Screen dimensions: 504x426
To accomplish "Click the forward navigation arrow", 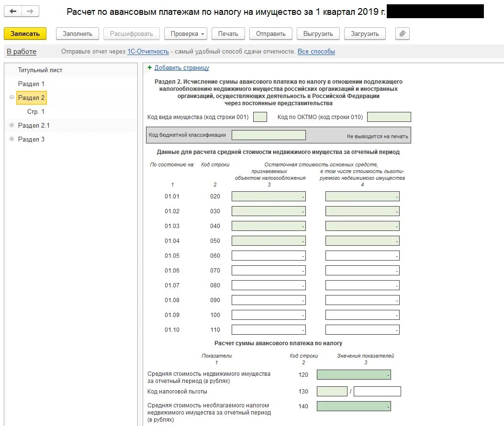I will [x=30, y=11].
